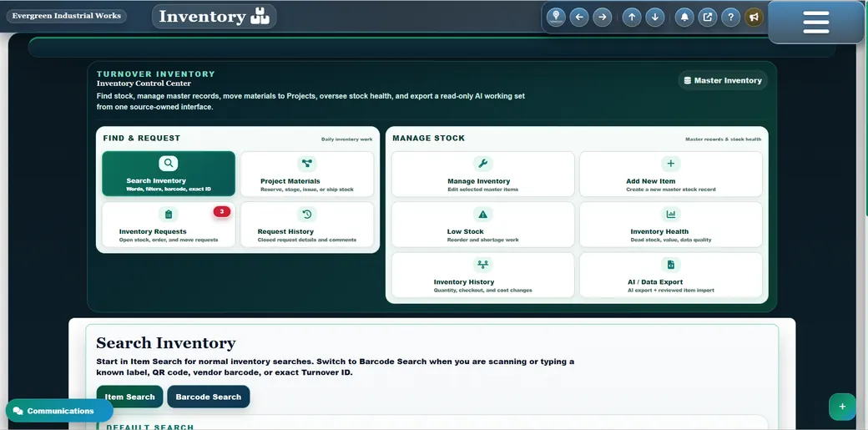Click the Manage Stock heading

(x=428, y=139)
